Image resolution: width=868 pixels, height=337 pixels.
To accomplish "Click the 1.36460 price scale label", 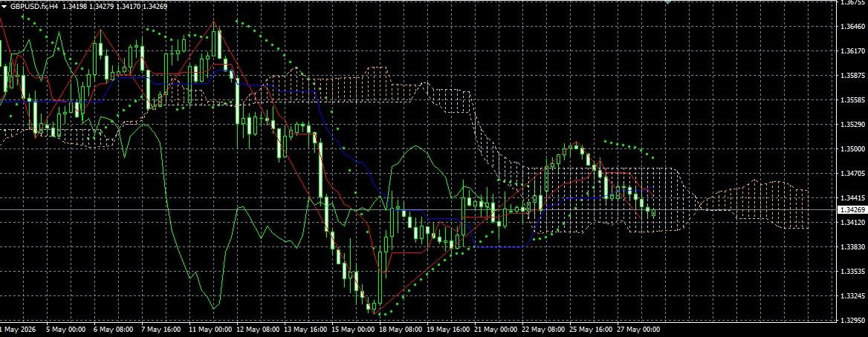I will (852, 27).
